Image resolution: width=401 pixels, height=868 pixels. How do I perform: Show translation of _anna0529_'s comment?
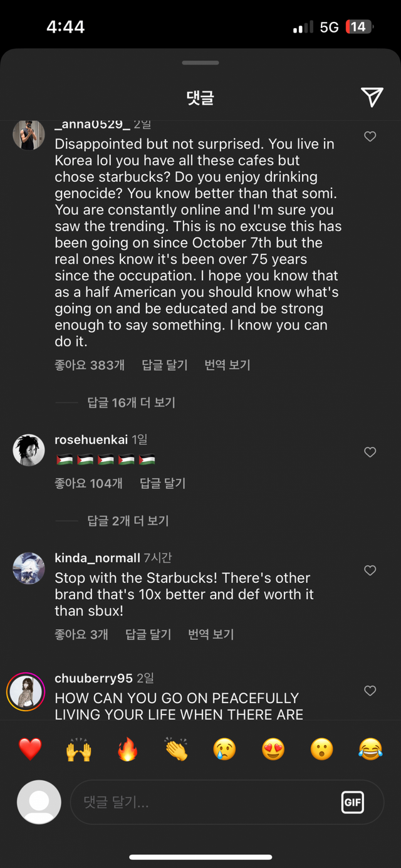tap(227, 365)
